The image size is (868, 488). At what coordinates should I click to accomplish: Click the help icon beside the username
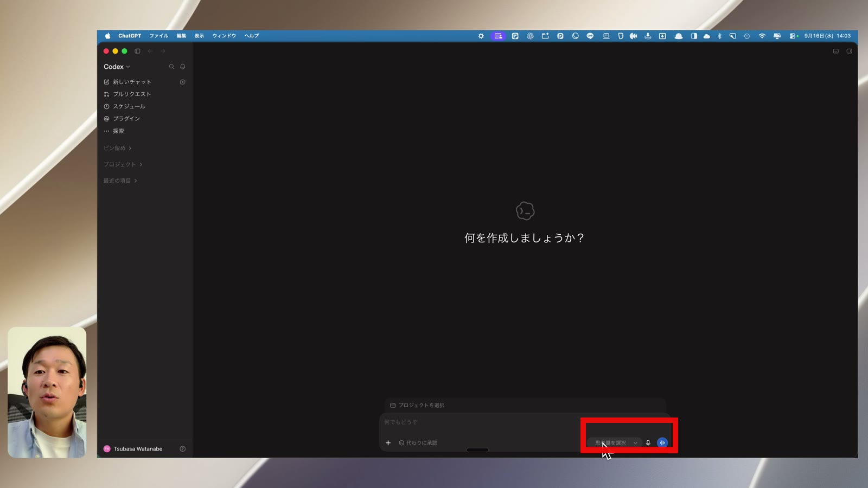coord(183,449)
